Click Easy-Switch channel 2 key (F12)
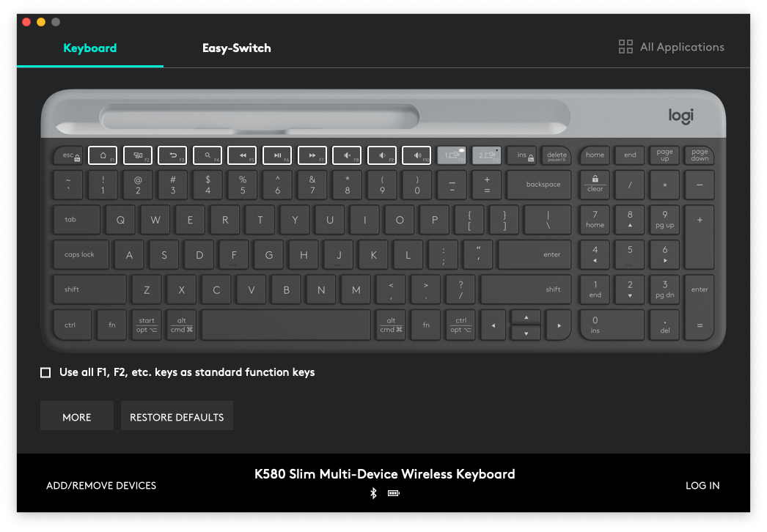 [x=487, y=155]
